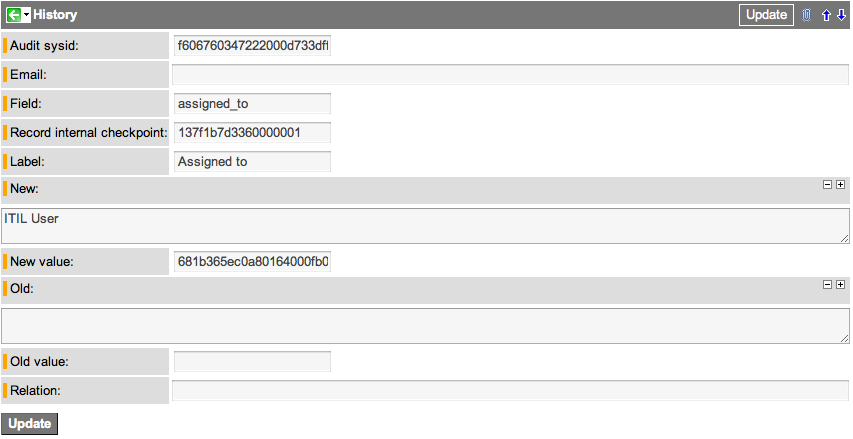The image size is (853, 439).
Task: Click the empty Old value field
Action: (x=252, y=362)
